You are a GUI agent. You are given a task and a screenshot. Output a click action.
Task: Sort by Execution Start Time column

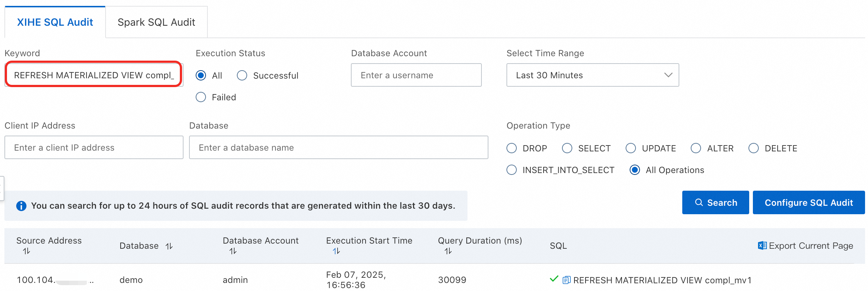337,251
